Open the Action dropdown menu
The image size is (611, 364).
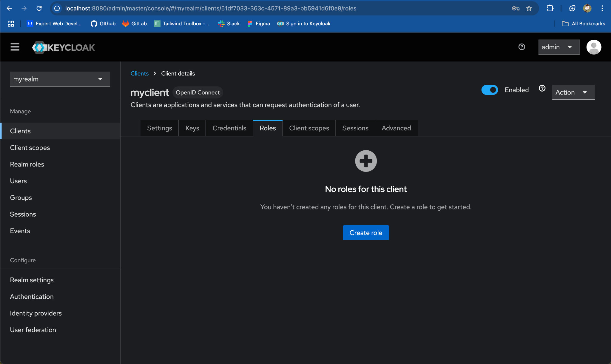pos(573,92)
